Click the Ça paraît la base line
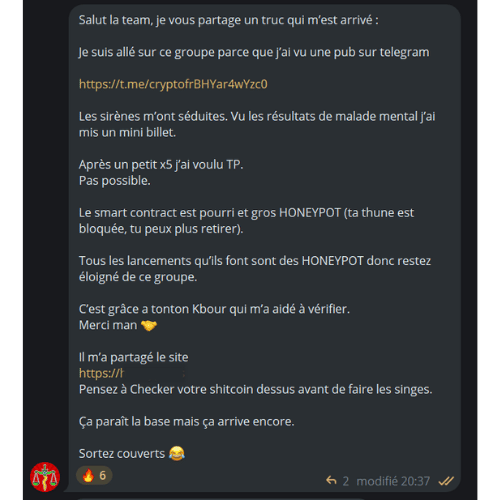Image resolution: width=500 pixels, height=500 pixels. [187, 421]
